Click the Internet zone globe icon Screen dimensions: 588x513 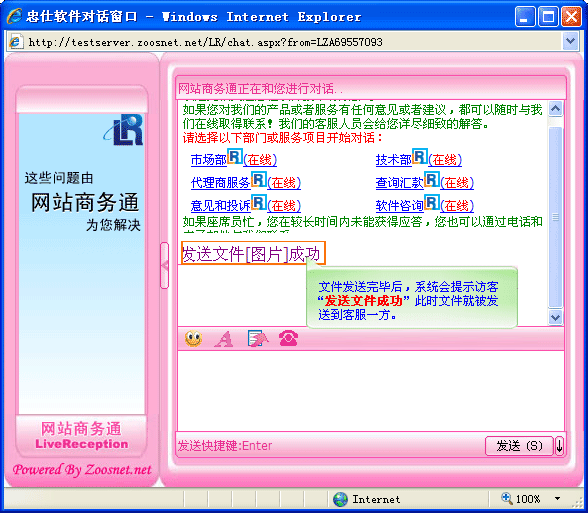[x=340, y=499]
